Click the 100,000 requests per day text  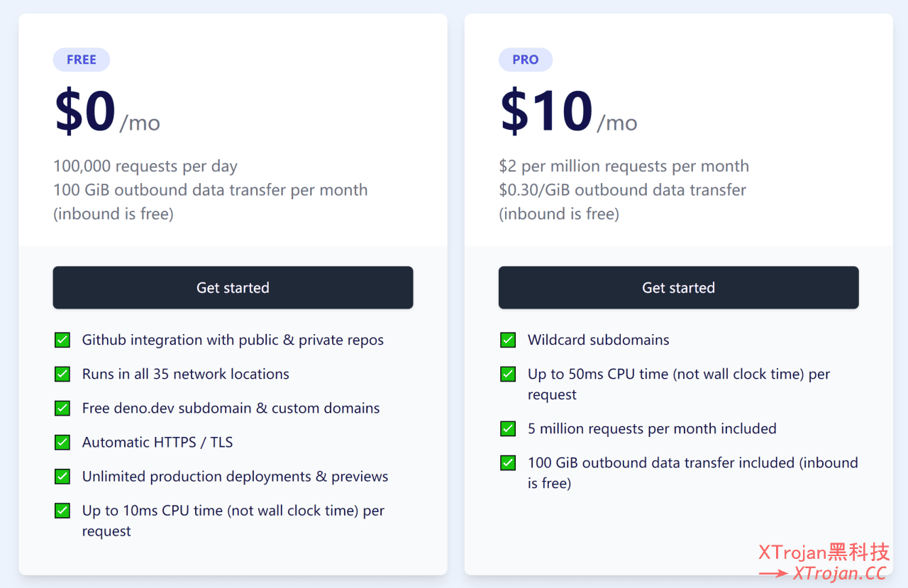pyautogui.click(x=145, y=166)
